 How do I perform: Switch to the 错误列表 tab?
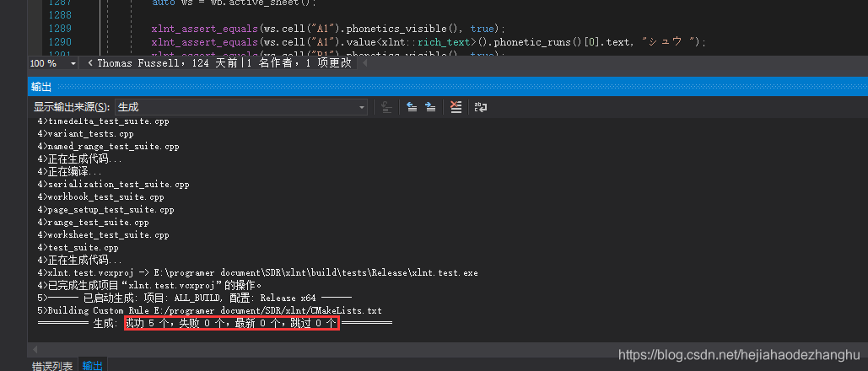click(x=52, y=366)
